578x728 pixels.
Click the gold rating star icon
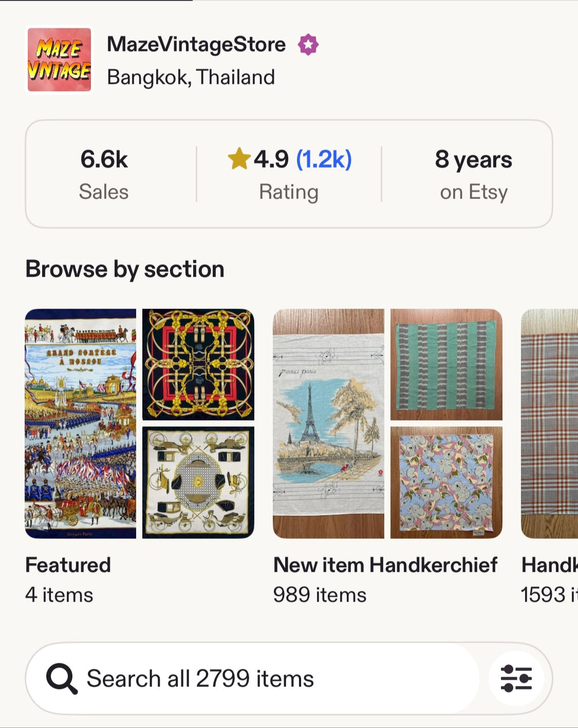pyautogui.click(x=239, y=158)
